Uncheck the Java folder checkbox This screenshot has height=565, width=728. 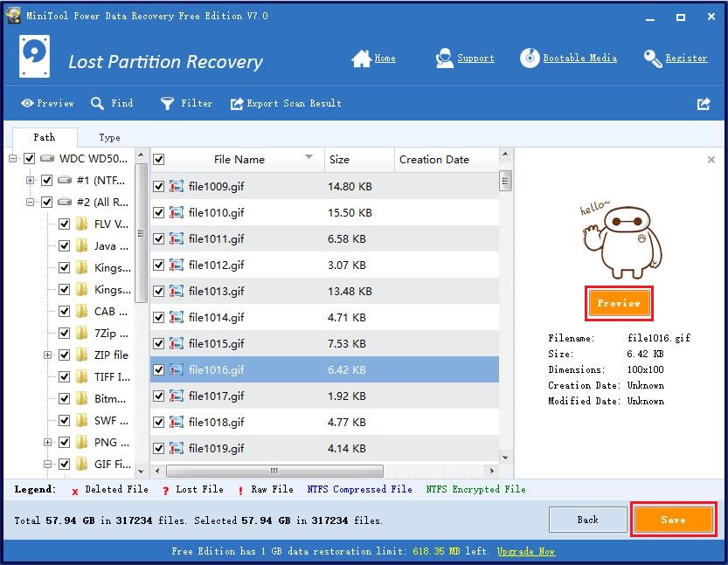[x=64, y=246]
